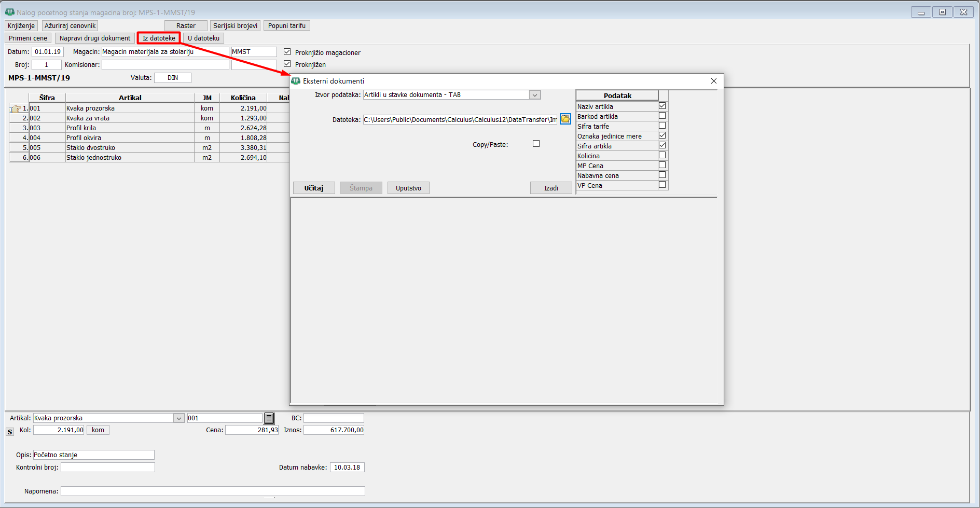980x508 pixels.
Task: Open Serijski brojevi from the toolbar
Action: (x=235, y=25)
